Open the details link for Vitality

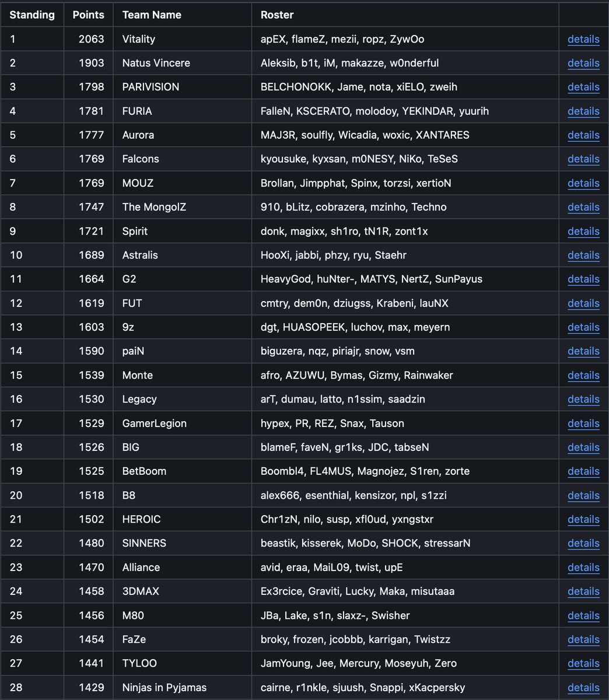click(583, 39)
